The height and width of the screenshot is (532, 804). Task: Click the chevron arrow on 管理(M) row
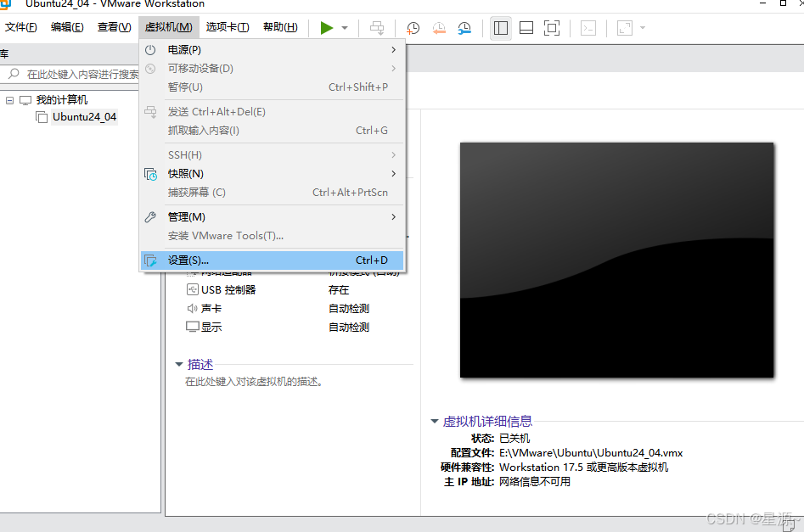click(393, 217)
